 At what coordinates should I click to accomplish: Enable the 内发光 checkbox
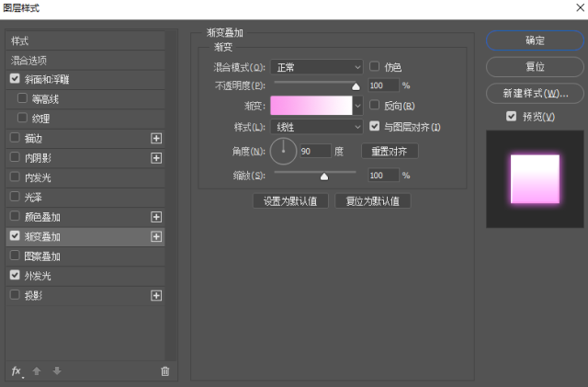(x=15, y=176)
